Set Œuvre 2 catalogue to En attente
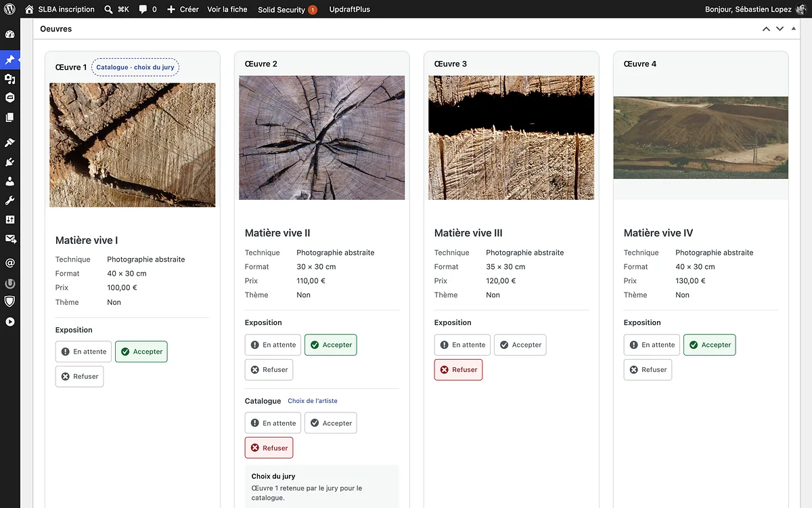This screenshot has width=812, height=508. pyautogui.click(x=273, y=423)
